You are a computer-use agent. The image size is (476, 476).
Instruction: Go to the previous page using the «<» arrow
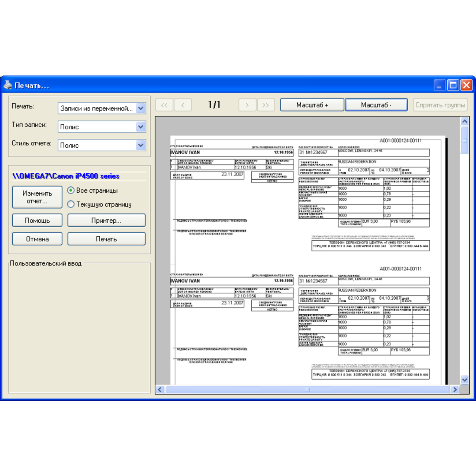pyautogui.click(x=183, y=104)
